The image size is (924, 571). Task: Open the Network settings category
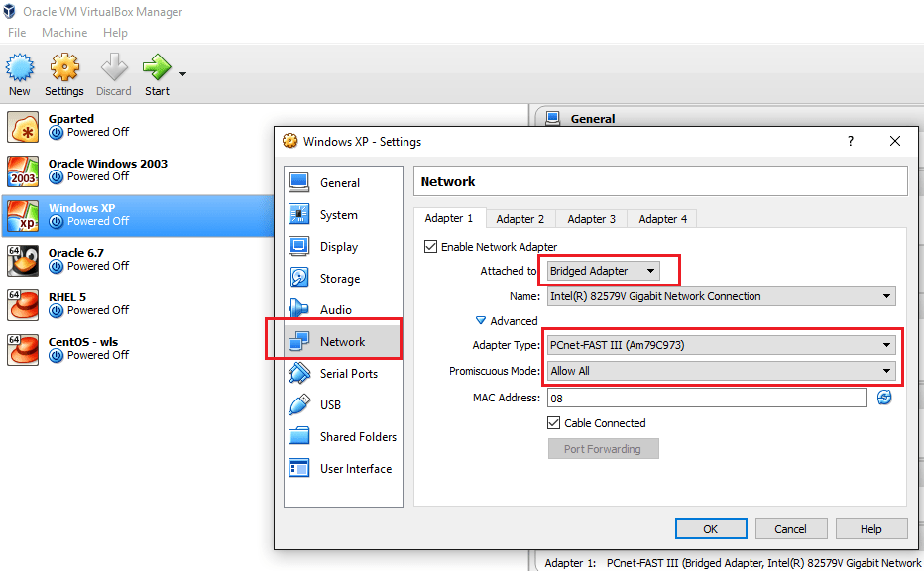(x=344, y=342)
